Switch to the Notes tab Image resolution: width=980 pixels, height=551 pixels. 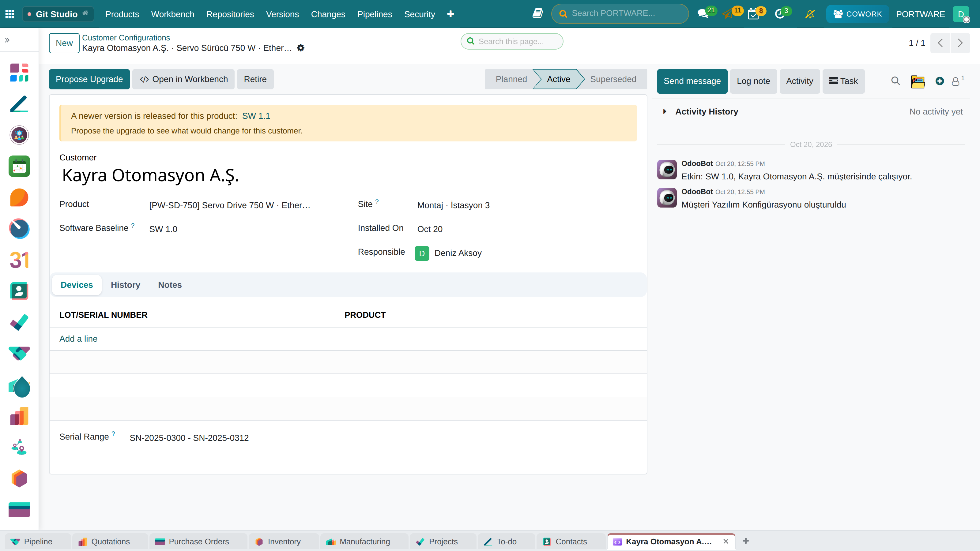[x=170, y=285]
